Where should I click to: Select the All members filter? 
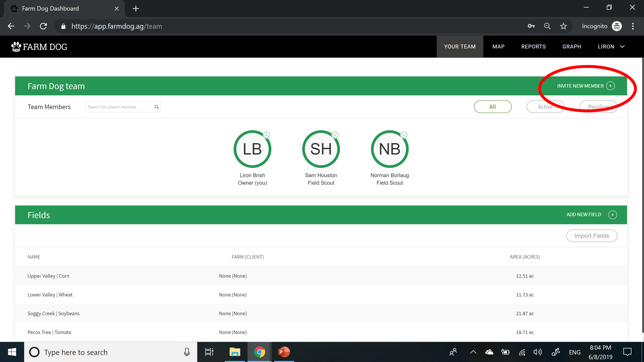coord(492,107)
